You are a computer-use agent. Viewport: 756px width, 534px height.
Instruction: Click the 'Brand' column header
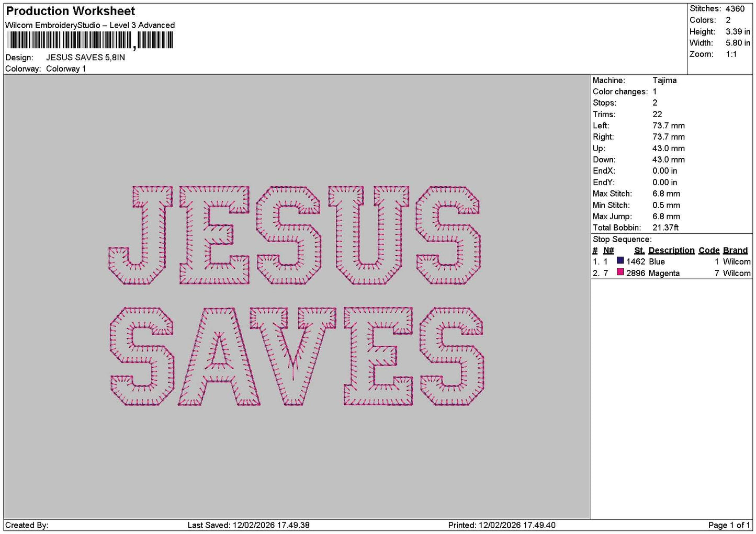[735, 251]
